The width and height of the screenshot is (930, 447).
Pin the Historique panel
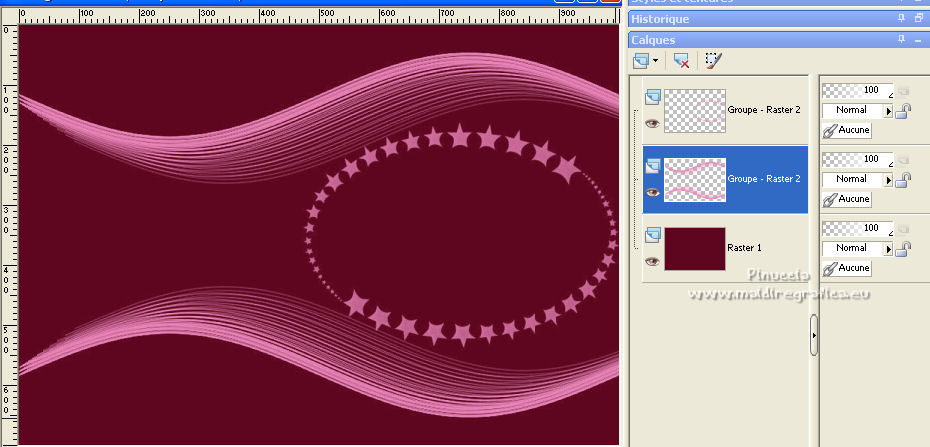[x=902, y=18]
